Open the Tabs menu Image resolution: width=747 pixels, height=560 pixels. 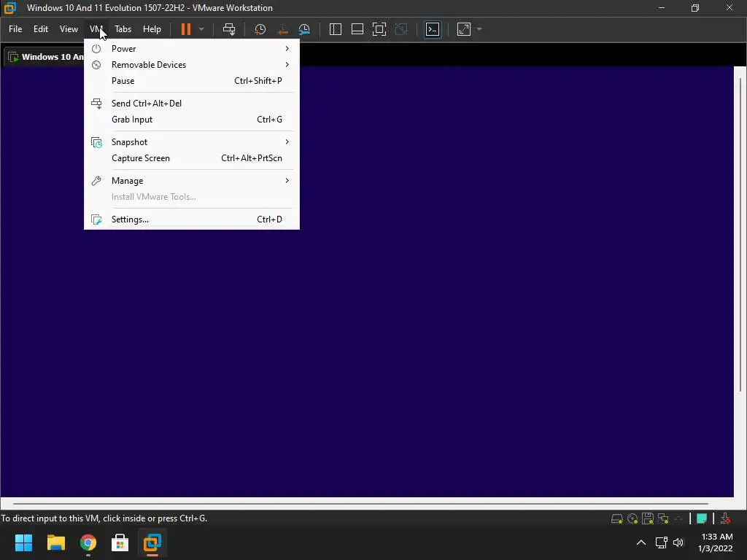(123, 29)
